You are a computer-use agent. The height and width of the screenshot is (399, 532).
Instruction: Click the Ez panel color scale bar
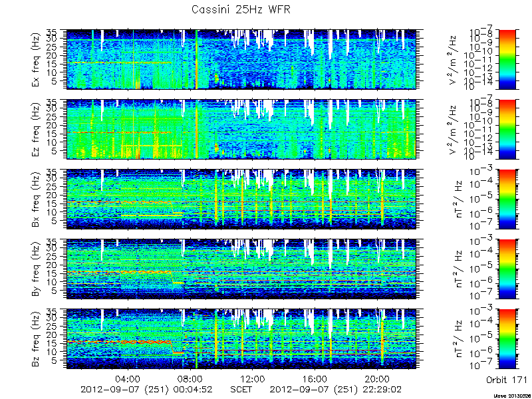[x=507, y=129]
